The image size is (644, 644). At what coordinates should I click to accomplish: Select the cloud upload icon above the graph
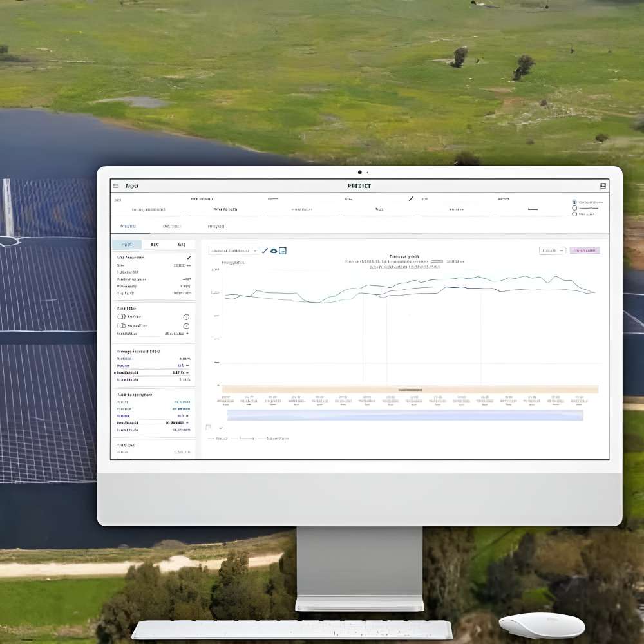click(x=274, y=251)
